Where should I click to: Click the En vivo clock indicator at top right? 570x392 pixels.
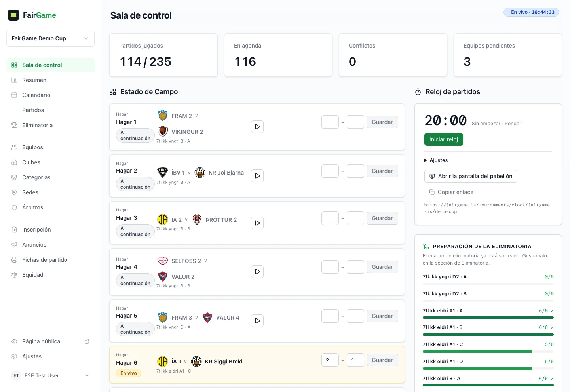(x=531, y=12)
